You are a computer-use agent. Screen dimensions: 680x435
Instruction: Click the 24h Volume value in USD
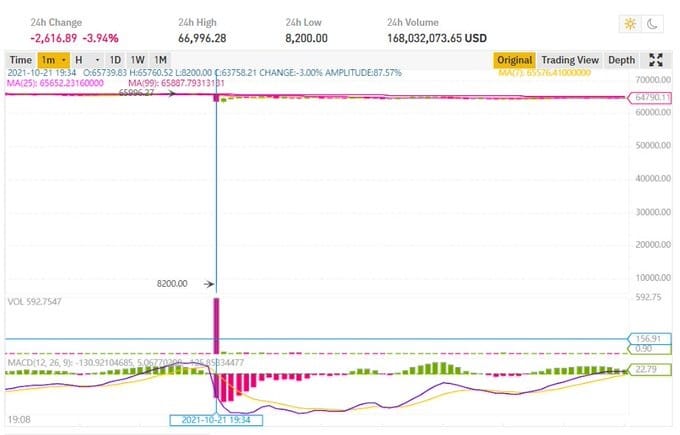tap(437, 38)
